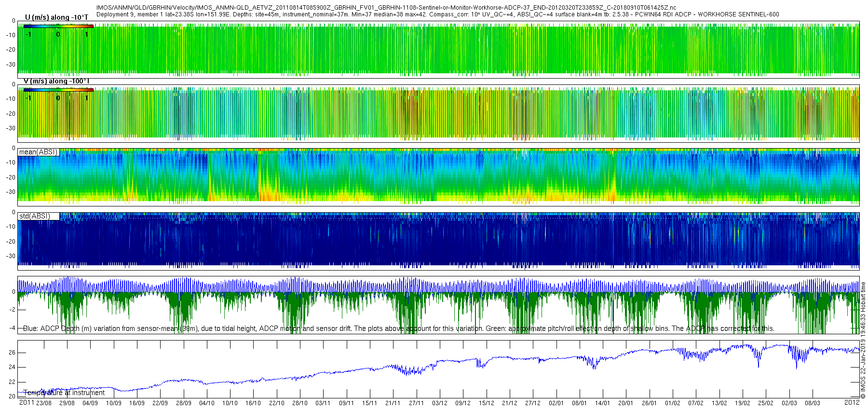The image size is (868, 410).
Task: Select the 'U (m/s) along -10°T' panel title
Action: pyautogui.click(x=56, y=17)
